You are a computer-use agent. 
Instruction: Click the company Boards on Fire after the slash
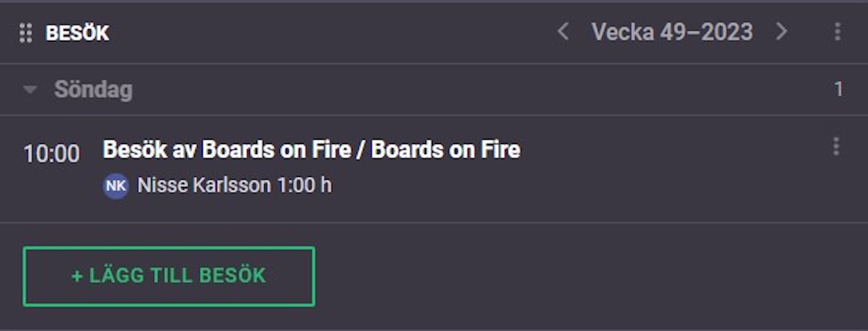(x=446, y=150)
